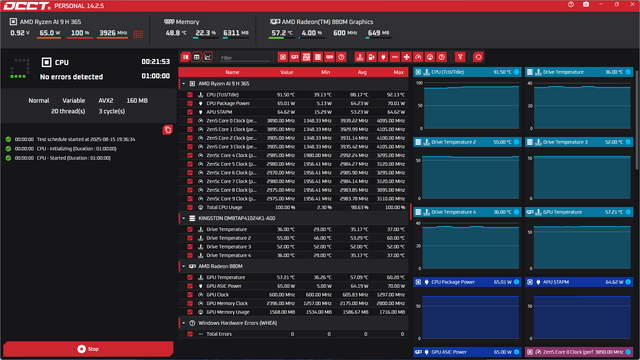Collapse the KINGSTON OM8TAP41024K1-A00 group
640x360 pixels.
pos(184,218)
